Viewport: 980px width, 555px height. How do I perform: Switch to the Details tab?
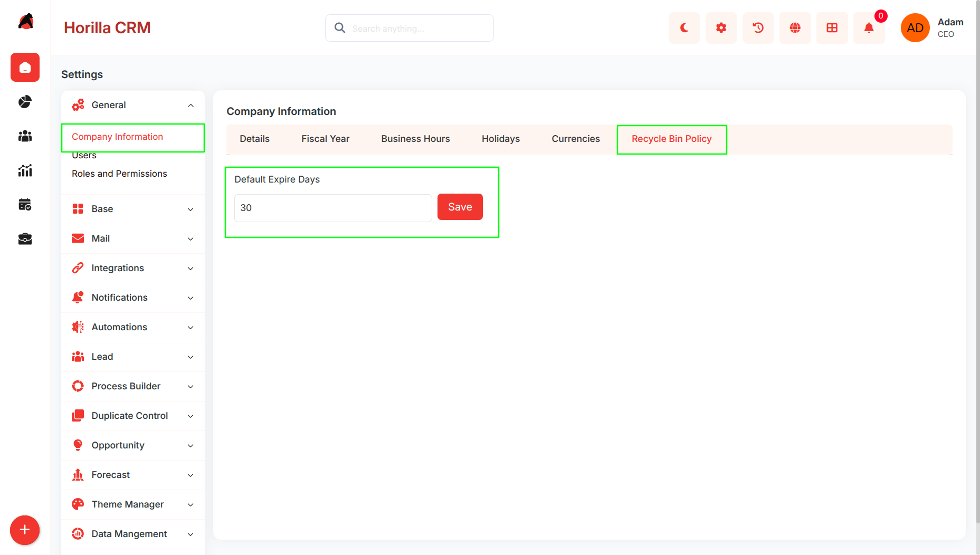(x=254, y=139)
